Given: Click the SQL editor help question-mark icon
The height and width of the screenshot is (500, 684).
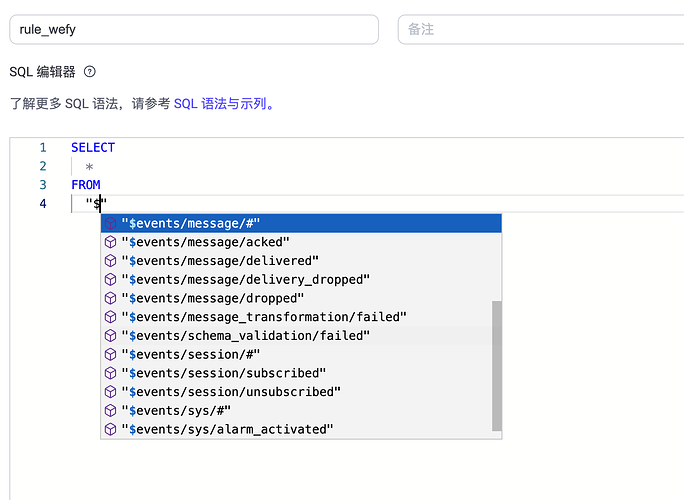Looking at the screenshot, I should point(90,72).
